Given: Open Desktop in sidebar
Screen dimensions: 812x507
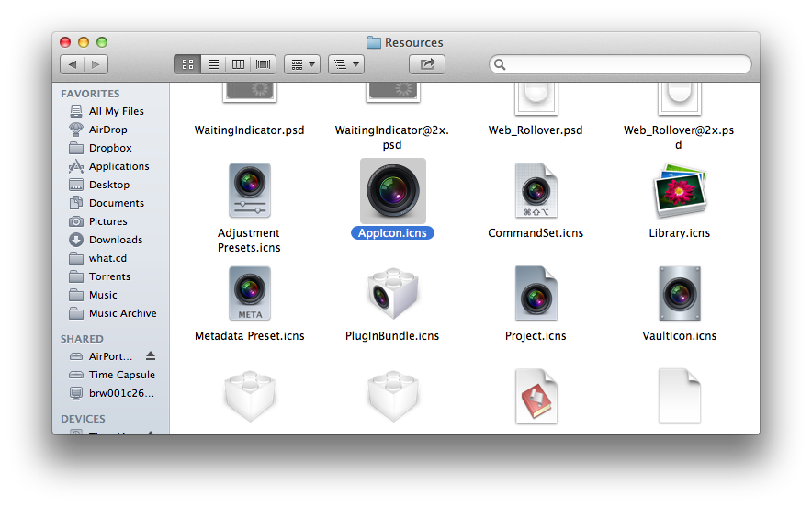Looking at the screenshot, I should pyautogui.click(x=108, y=185).
